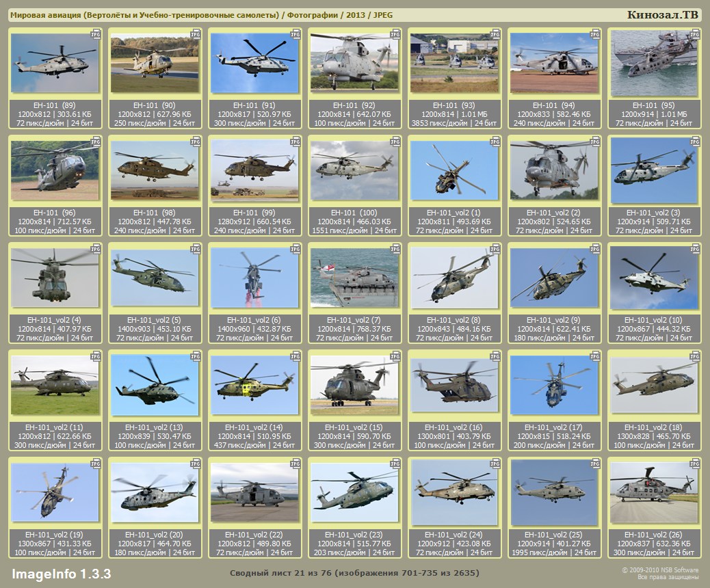710x588 pixels.
Task: Click the JPG file icon on EH-101 (95)
Action: coord(695,33)
